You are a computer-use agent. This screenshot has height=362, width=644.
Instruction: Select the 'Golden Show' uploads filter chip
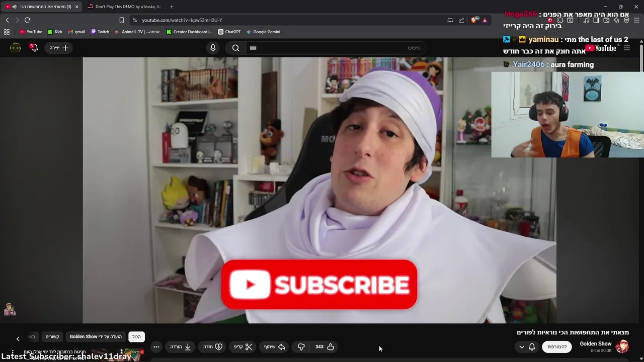pyautogui.click(x=96, y=337)
